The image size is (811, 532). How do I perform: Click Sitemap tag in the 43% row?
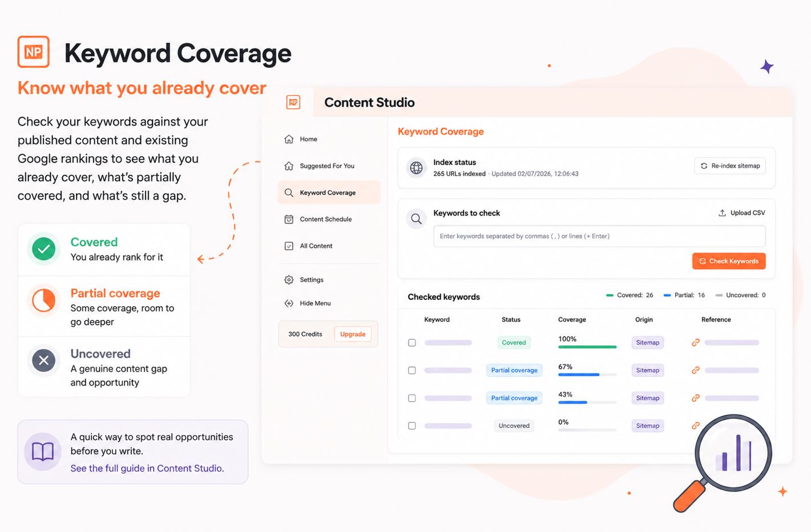pyautogui.click(x=648, y=398)
